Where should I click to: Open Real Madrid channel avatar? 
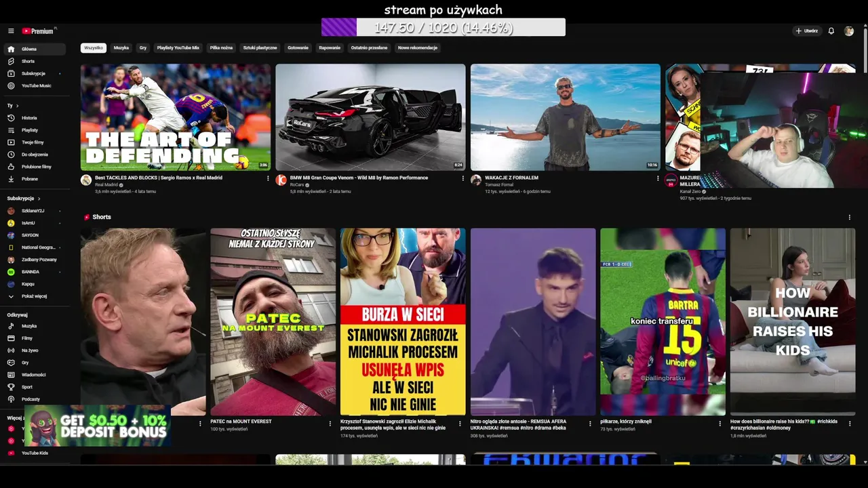pyautogui.click(x=86, y=180)
